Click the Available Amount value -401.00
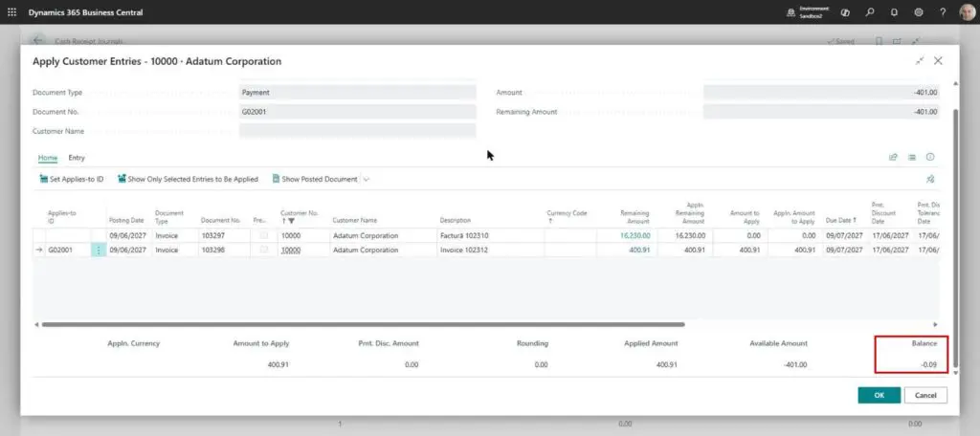980x436 pixels. point(794,365)
